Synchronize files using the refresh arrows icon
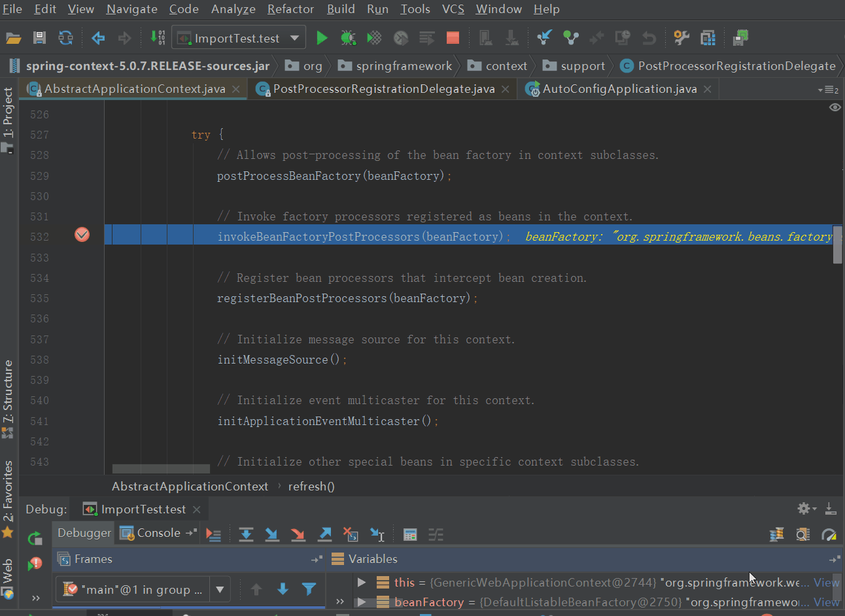 coord(65,38)
